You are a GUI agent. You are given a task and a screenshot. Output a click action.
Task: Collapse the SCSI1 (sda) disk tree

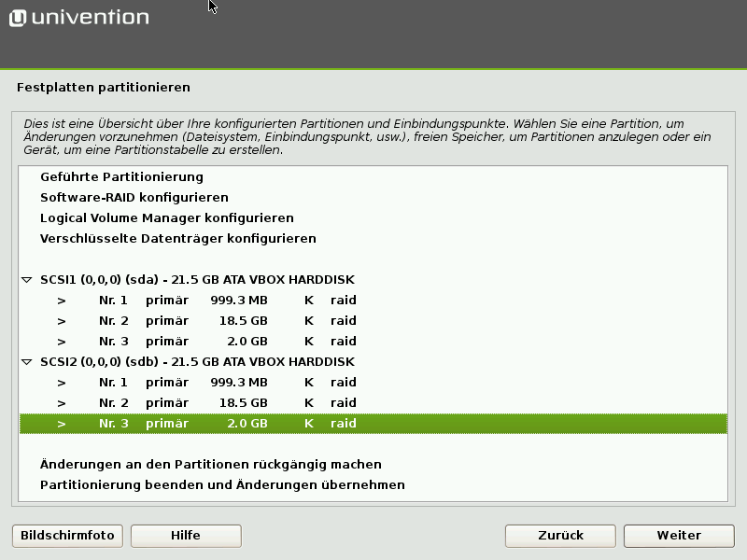click(27, 280)
